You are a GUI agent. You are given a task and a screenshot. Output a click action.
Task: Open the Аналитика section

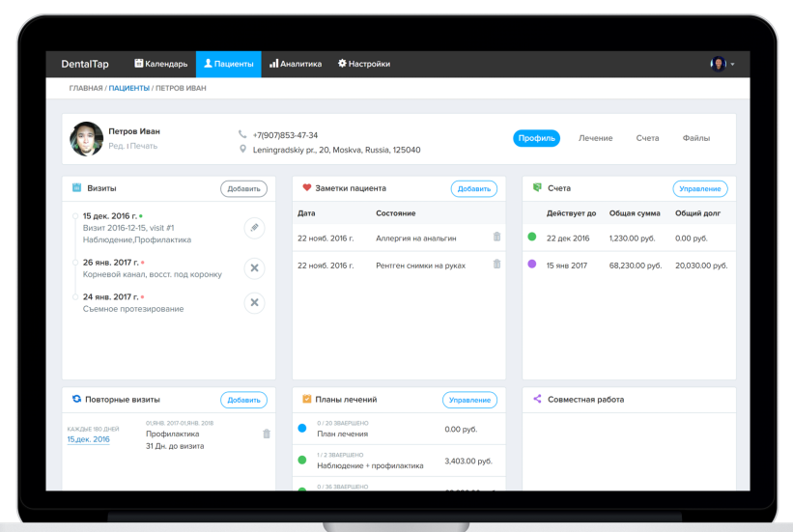pyautogui.click(x=296, y=64)
